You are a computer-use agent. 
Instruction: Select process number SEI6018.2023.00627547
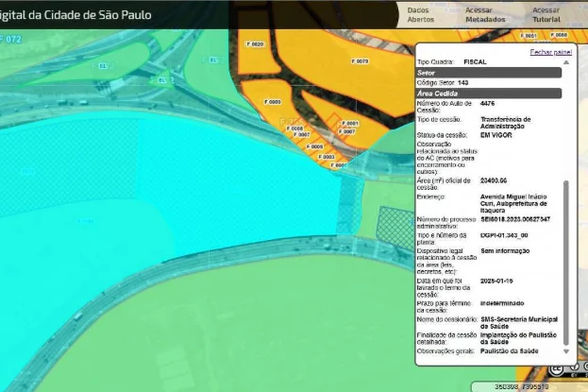[x=515, y=219]
